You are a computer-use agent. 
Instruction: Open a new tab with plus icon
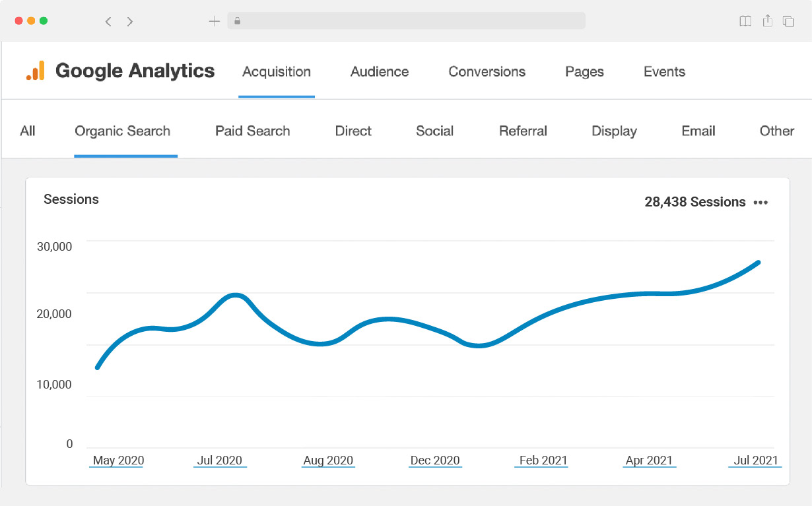[x=214, y=21]
